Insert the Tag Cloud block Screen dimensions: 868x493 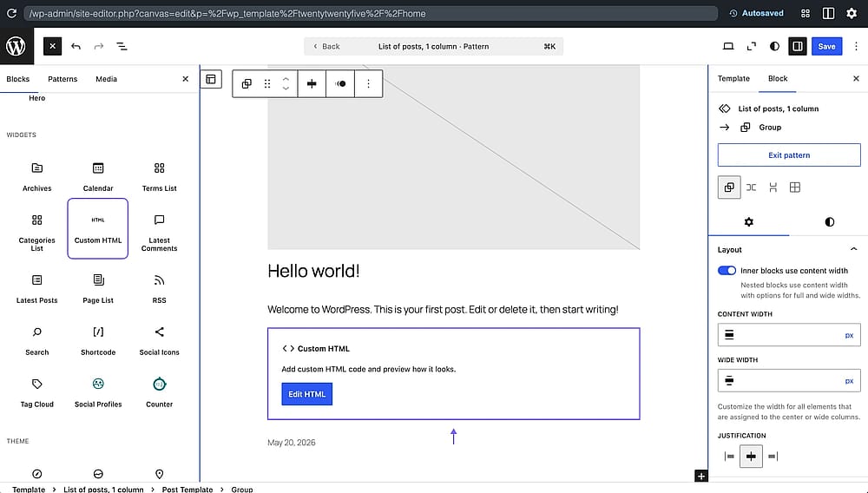[x=37, y=392]
